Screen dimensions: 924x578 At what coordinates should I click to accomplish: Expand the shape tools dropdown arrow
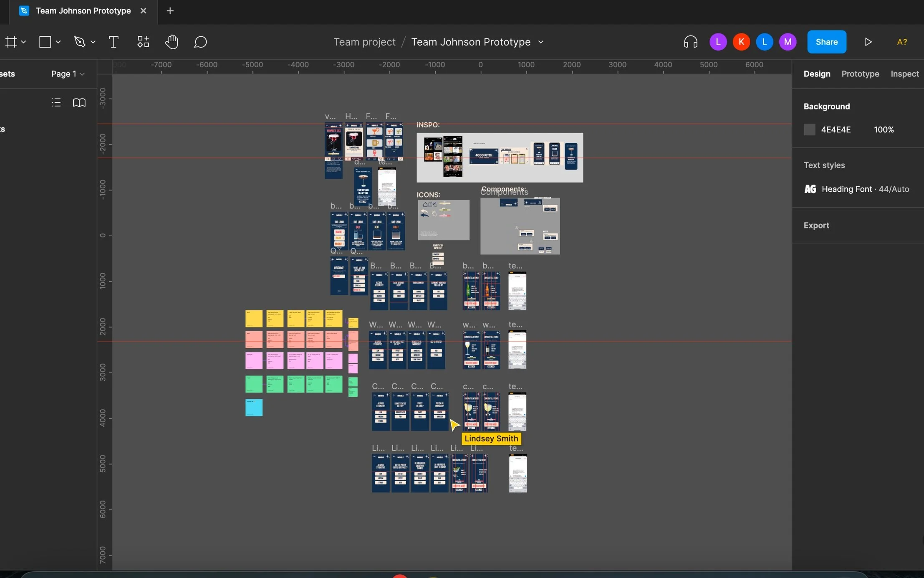[58, 42]
